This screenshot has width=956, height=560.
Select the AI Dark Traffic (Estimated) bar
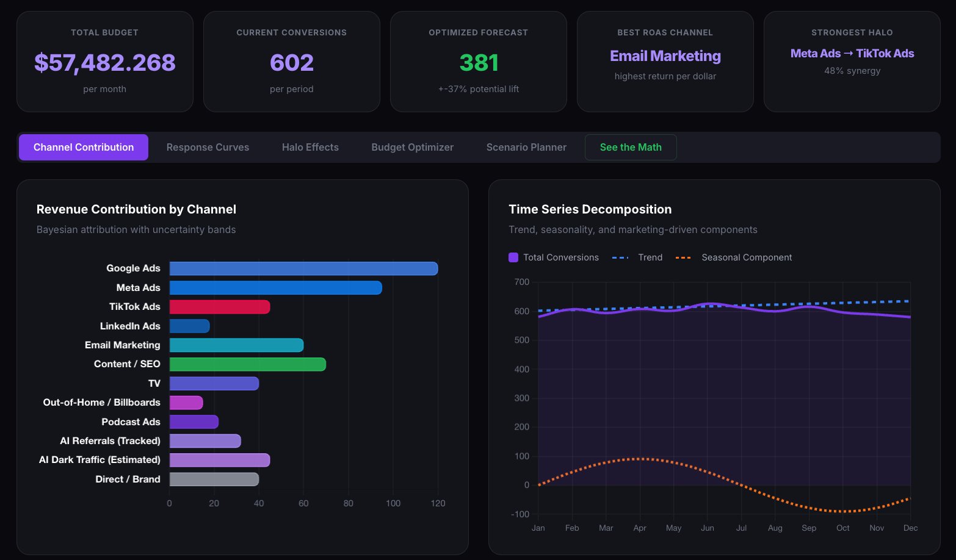220,460
